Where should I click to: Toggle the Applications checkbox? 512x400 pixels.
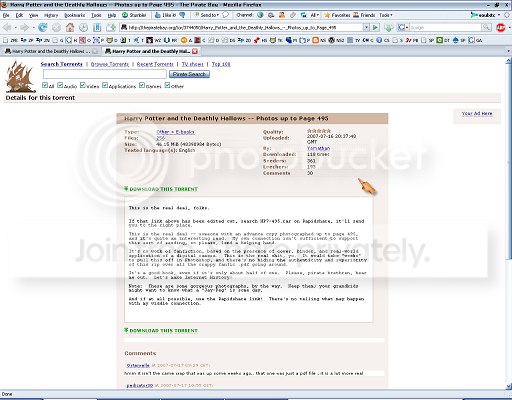pyautogui.click(x=105, y=85)
